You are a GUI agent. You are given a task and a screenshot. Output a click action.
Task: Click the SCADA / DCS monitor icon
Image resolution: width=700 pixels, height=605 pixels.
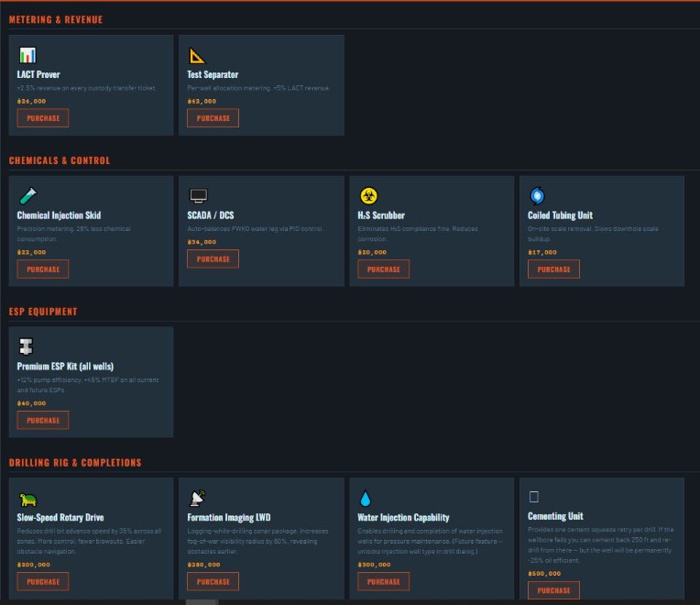tap(198, 196)
